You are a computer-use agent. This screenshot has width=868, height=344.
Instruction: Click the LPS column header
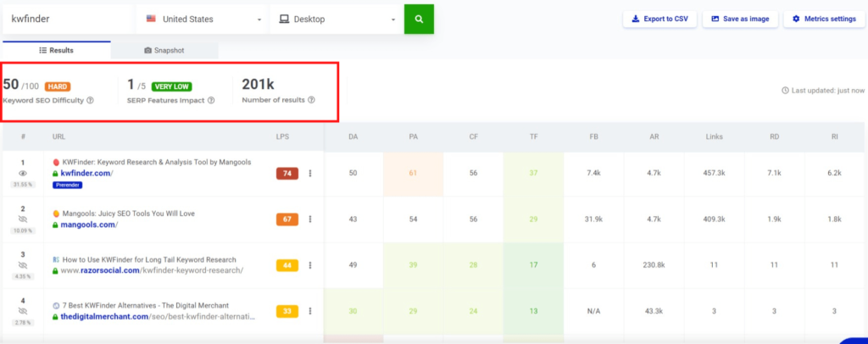click(282, 136)
